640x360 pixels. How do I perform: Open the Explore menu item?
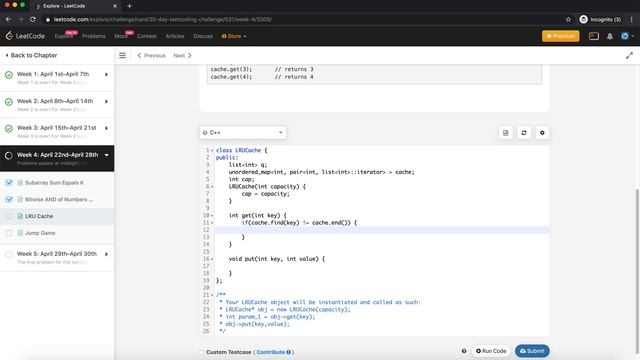[x=64, y=36]
